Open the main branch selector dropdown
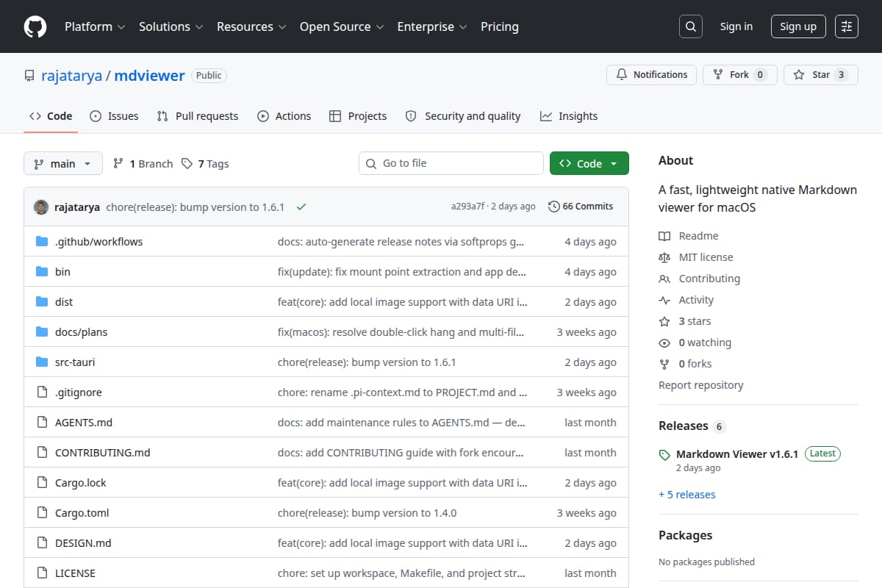The width and height of the screenshot is (882, 588). pos(62,163)
